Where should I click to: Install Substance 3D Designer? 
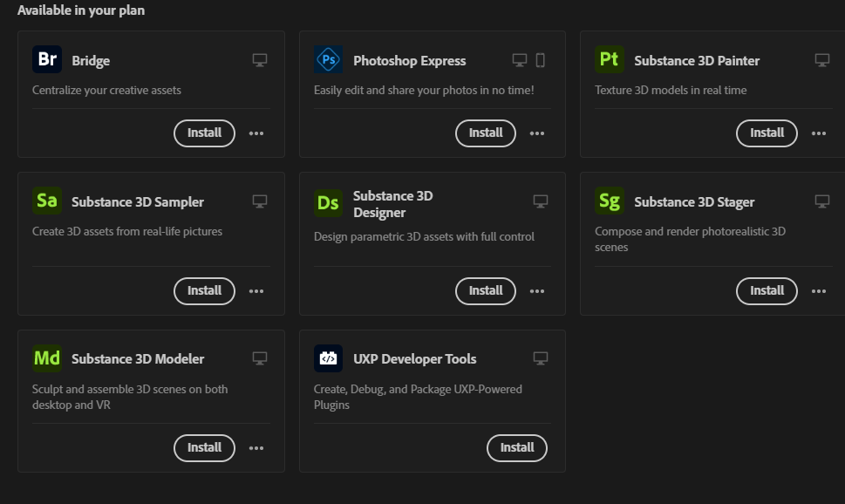[x=486, y=291]
